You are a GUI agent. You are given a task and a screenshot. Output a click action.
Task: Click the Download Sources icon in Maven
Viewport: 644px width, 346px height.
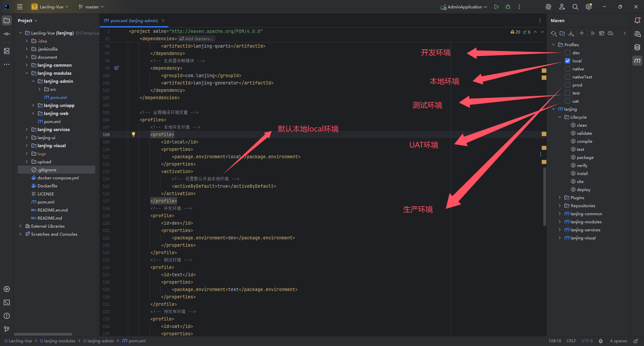pyautogui.click(x=571, y=33)
